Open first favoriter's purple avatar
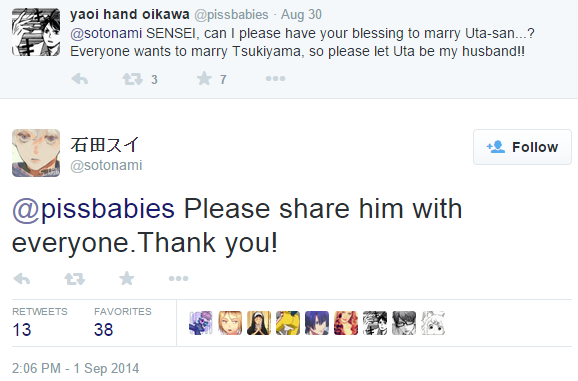Viewport: 578px width, 381px height. pos(201,323)
